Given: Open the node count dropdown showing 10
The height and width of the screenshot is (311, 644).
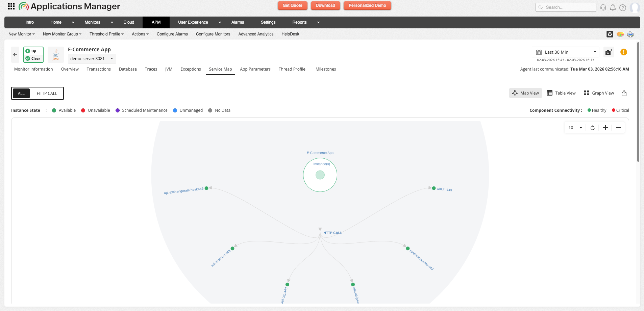Looking at the screenshot, I should (x=575, y=128).
